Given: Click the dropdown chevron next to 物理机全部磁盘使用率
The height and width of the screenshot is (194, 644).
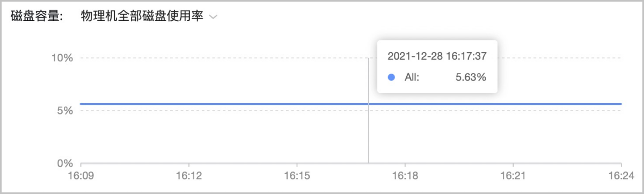Looking at the screenshot, I should [x=213, y=18].
